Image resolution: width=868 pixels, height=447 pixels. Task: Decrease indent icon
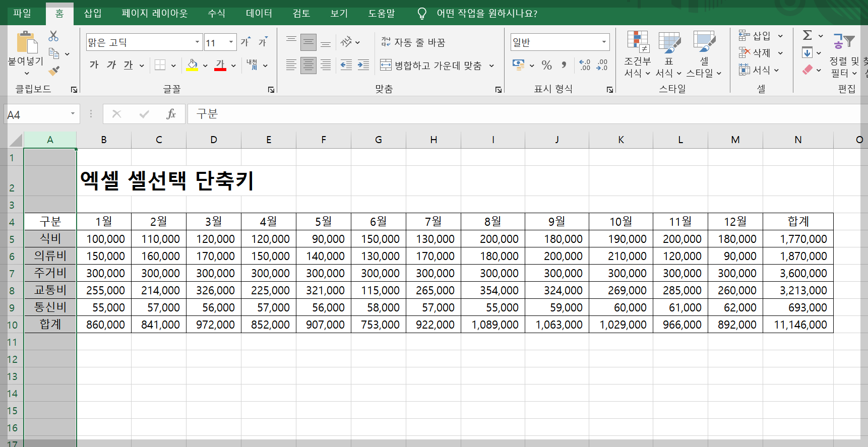point(346,65)
